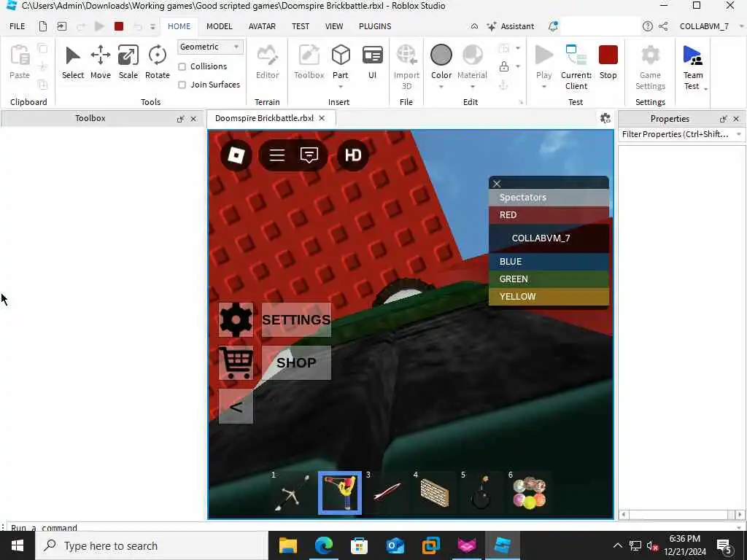
Task: Start a Team Test
Action: 693,66
